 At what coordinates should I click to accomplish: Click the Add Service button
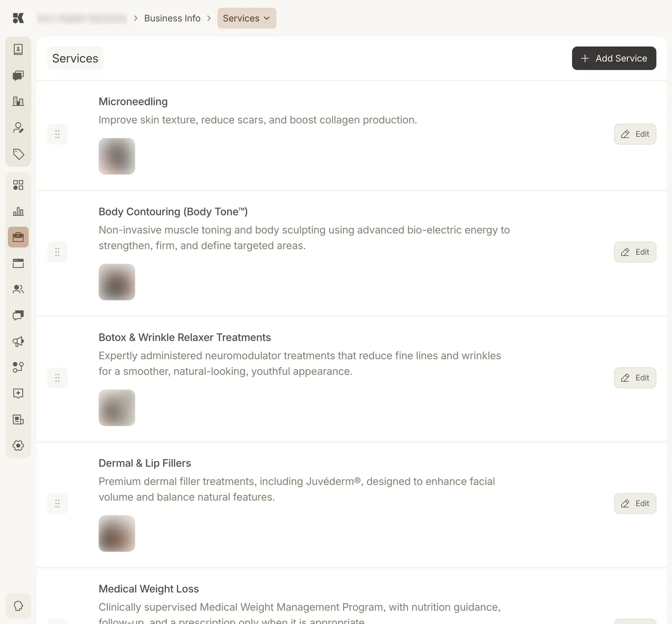(x=614, y=58)
